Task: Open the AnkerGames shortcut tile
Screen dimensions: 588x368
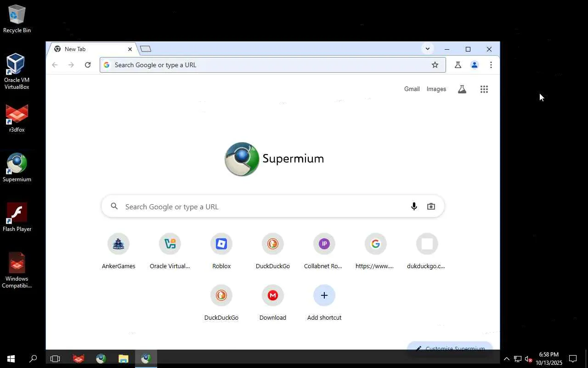Action: 119,252
